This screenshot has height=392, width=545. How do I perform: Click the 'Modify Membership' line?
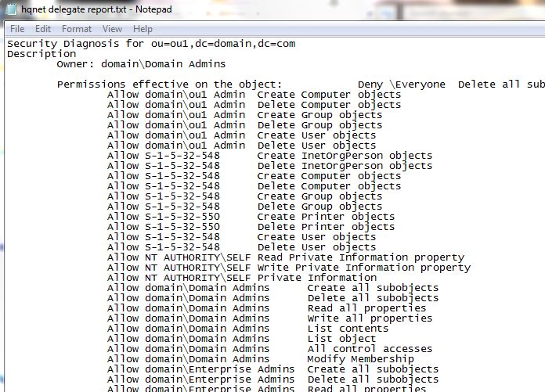point(260,359)
